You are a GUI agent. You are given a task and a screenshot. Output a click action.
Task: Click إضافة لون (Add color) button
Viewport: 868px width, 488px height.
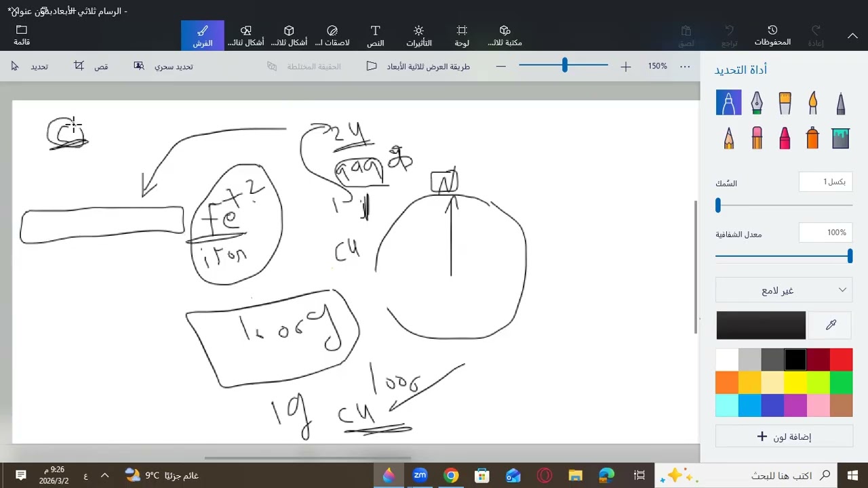(x=784, y=437)
